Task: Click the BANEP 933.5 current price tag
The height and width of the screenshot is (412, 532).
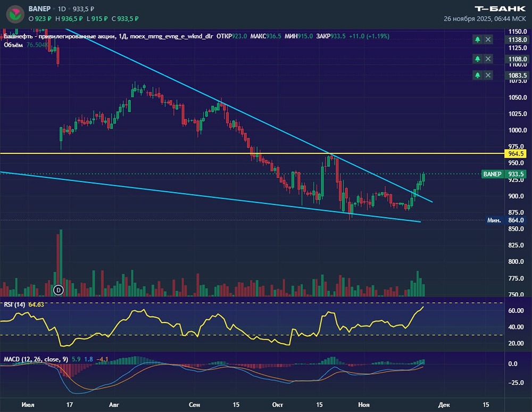Action: click(x=504, y=174)
